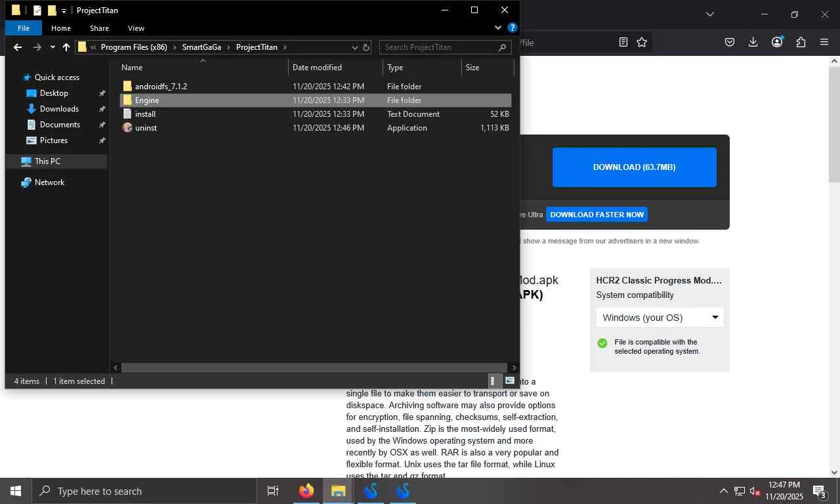
Task: Open Task View from the taskbar
Action: (x=273, y=491)
